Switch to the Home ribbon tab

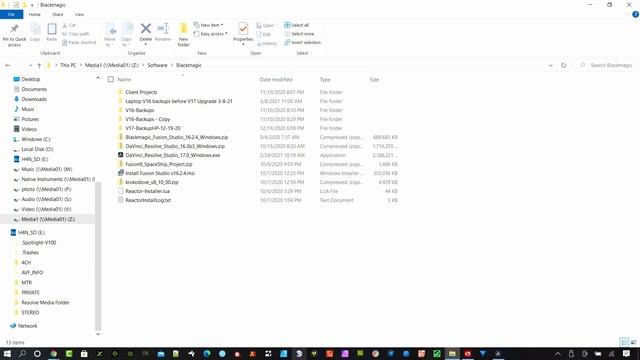[35, 15]
